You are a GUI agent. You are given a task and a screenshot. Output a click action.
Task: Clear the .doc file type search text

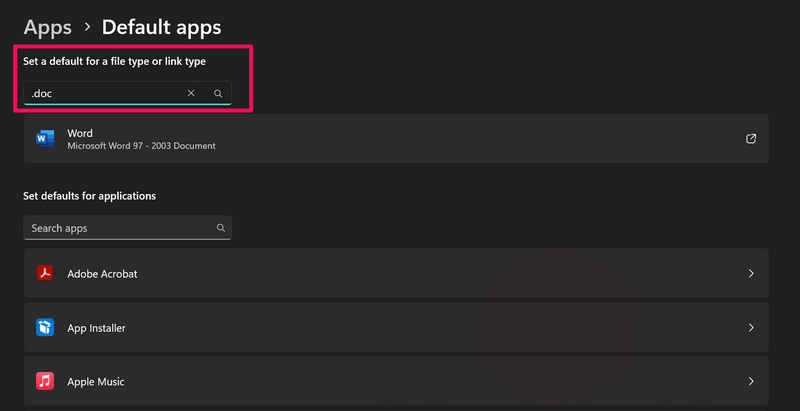[x=191, y=93]
